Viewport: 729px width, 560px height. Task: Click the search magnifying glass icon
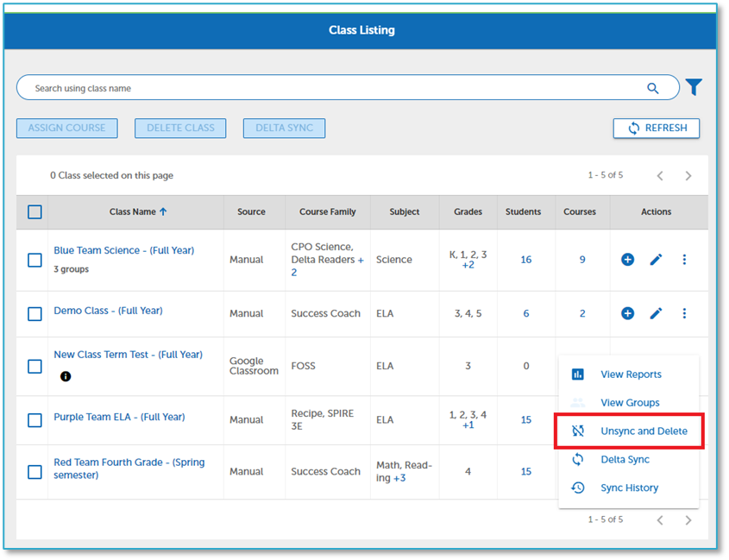click(x=653, y=87)
